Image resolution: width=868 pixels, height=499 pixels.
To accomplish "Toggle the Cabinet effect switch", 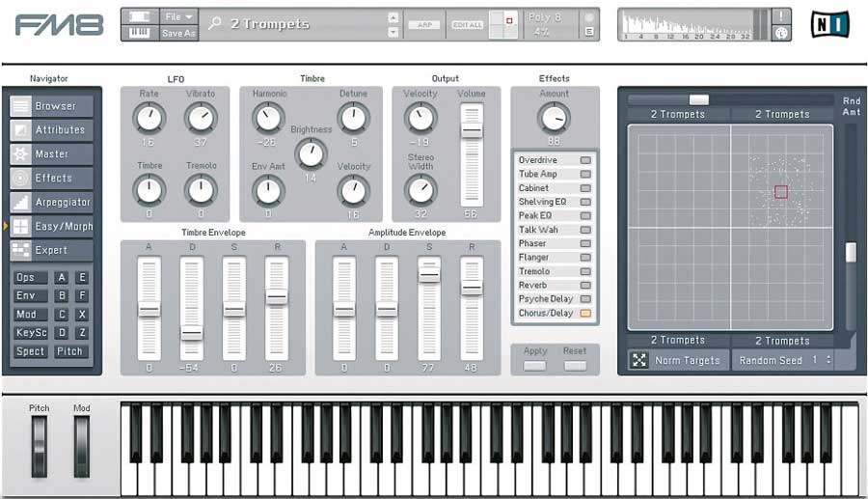I will pos(585,188).
